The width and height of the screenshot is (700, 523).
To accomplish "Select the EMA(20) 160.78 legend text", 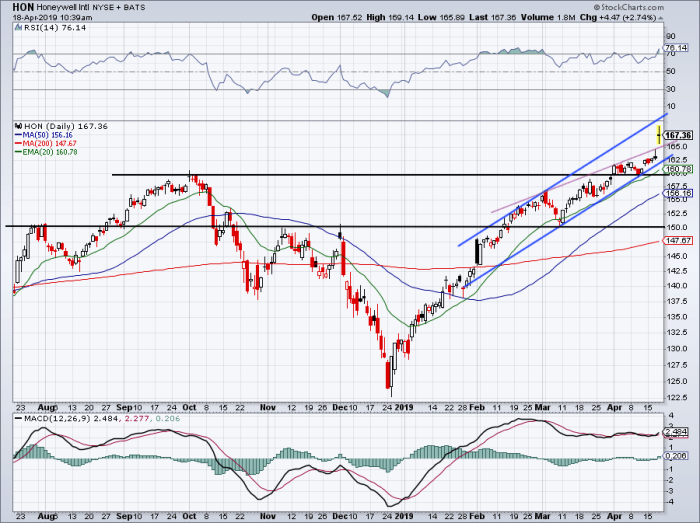I will tap(50, 152).
